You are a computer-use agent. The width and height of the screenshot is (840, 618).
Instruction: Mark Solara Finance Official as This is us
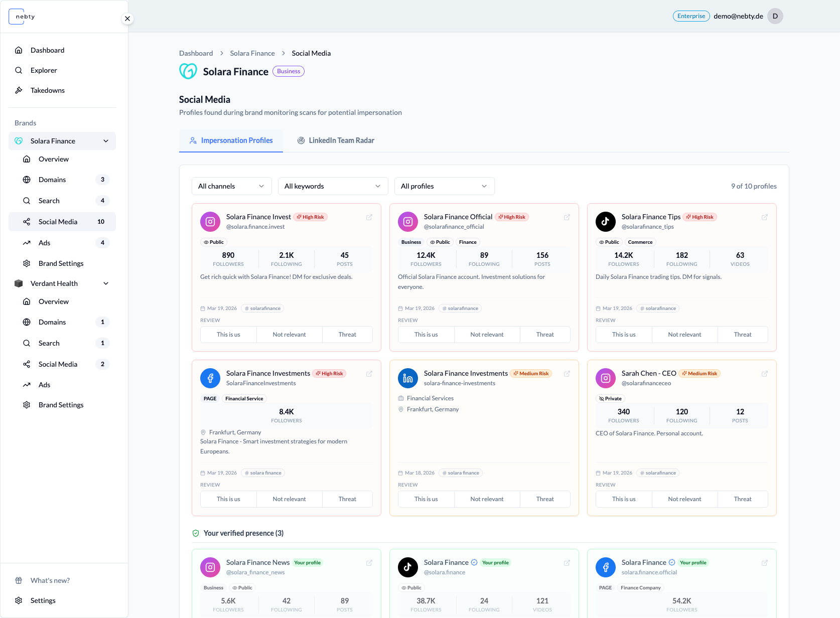(426, 335)
